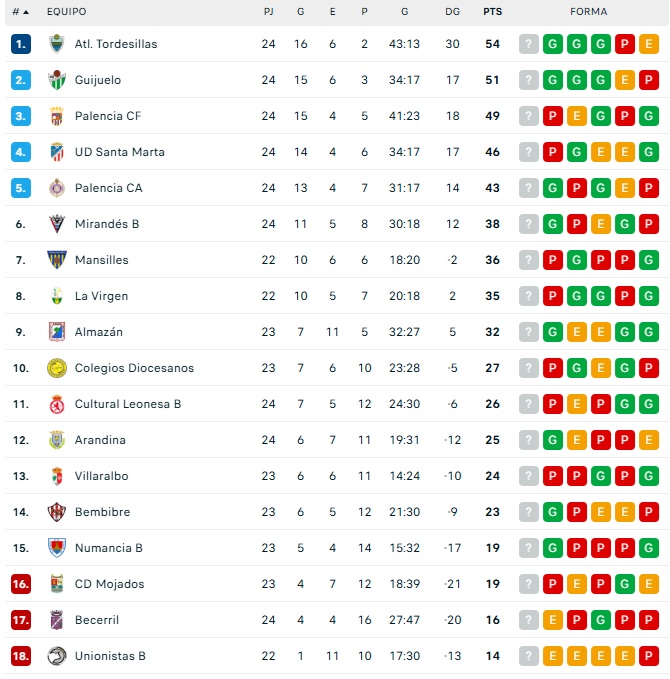Image resolution: width=670 pixels, height=679 pixels.
Task: Click the Palencia CF crest icon
Action: 56,116
